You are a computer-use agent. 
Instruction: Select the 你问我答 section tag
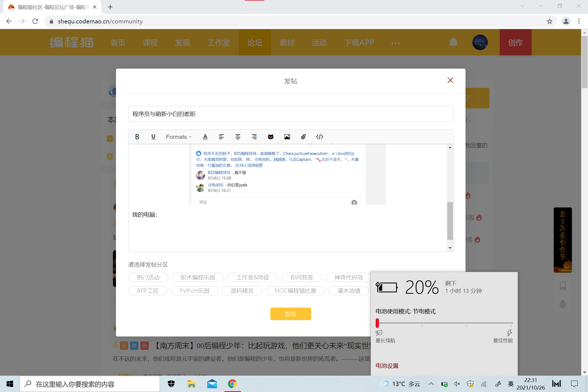pos(302,277)
